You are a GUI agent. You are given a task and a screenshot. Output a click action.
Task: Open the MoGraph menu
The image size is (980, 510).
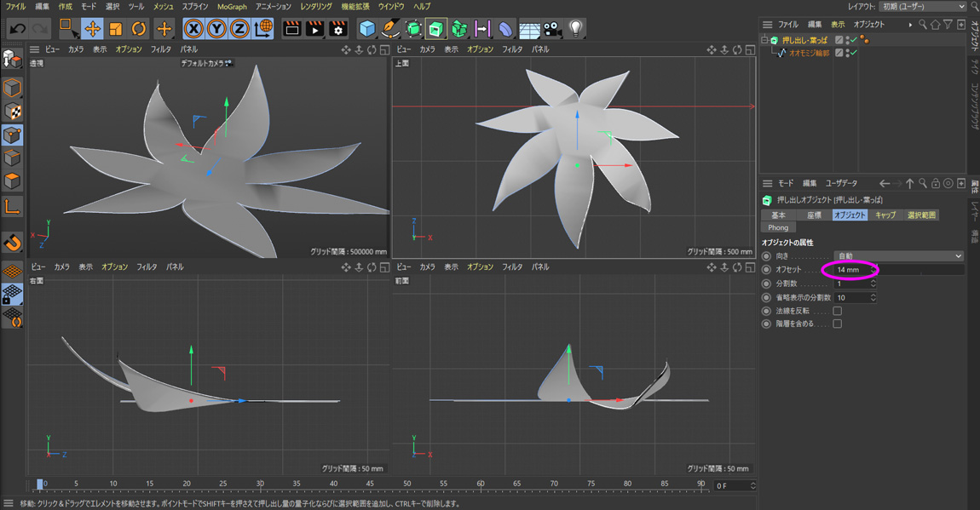(x=232, y=7)
